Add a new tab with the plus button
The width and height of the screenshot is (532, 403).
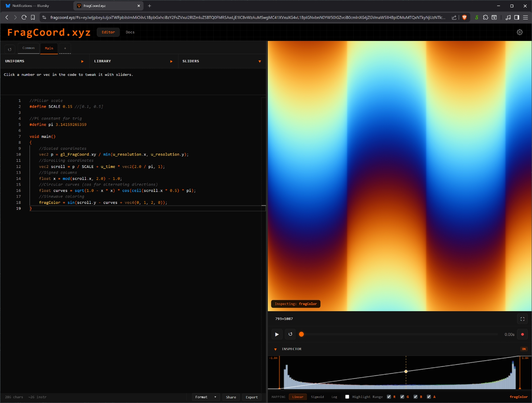(65, 48)
